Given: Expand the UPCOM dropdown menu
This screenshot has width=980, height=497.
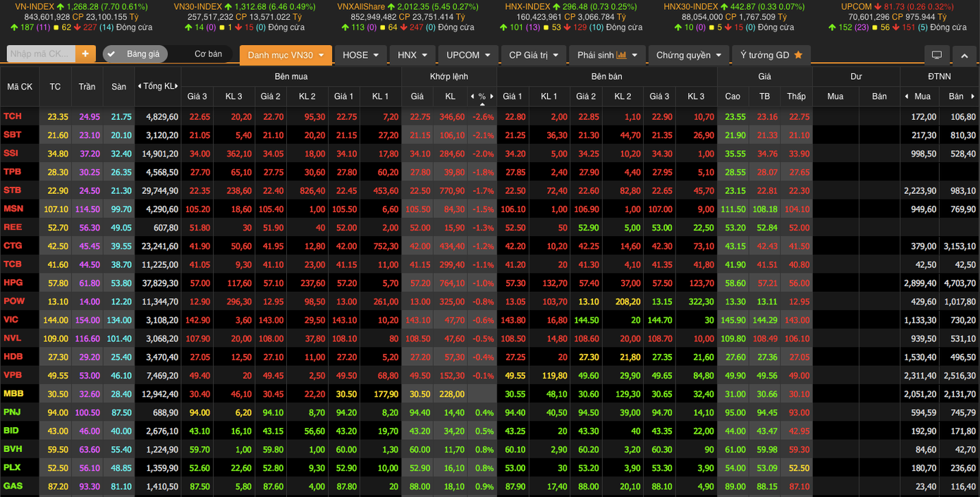Looking at the screenshot, I should click(x=468, y=55).
